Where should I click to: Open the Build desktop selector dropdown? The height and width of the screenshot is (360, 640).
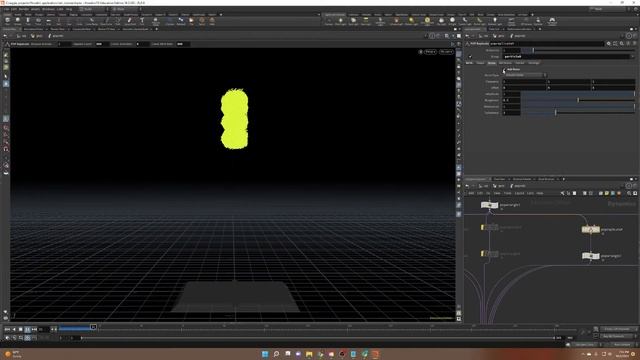pyautogui.click(x=94, y=9)
